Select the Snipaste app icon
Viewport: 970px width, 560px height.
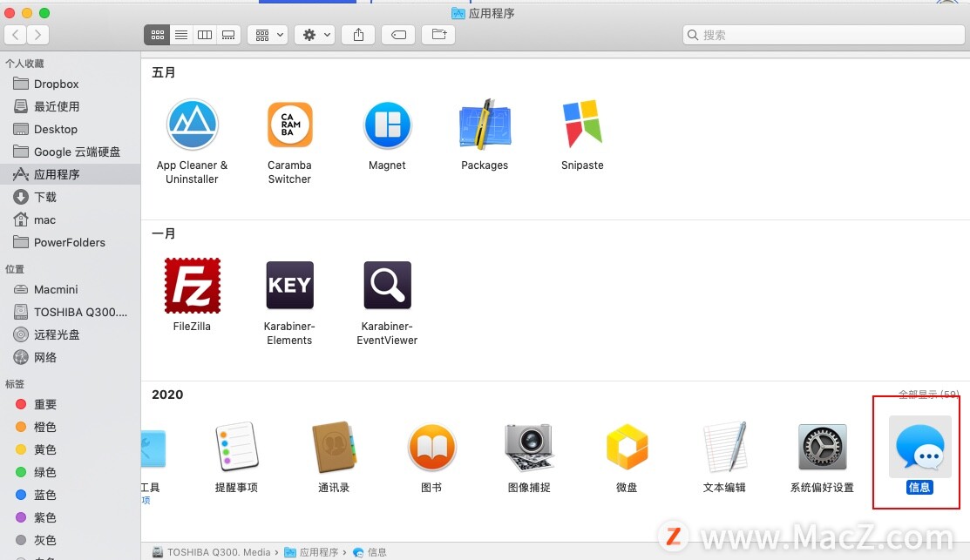pos(582,124)
